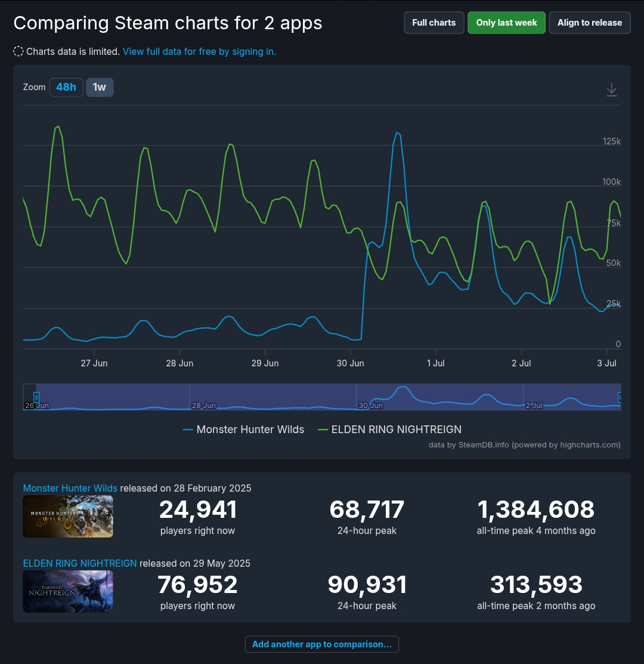This screenshot has height=664, width=644.
Task: Click the 125k y-axis label
Action: coord(611,141)
